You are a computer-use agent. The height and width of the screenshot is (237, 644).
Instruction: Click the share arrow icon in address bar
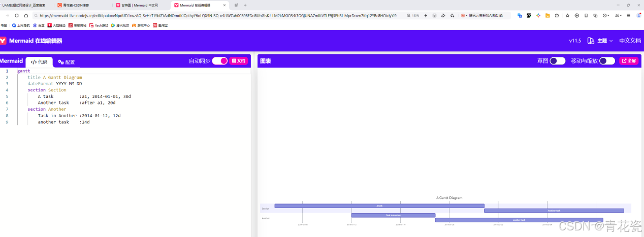(443, 15)
